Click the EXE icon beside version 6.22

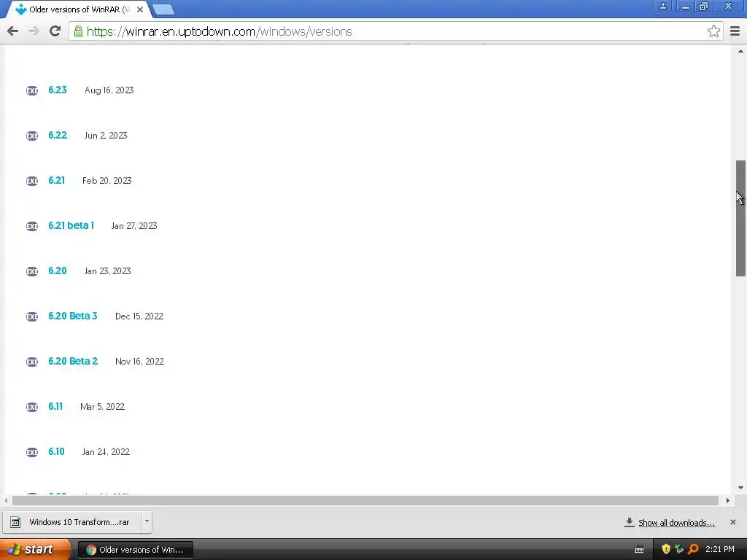click(32, 136)
